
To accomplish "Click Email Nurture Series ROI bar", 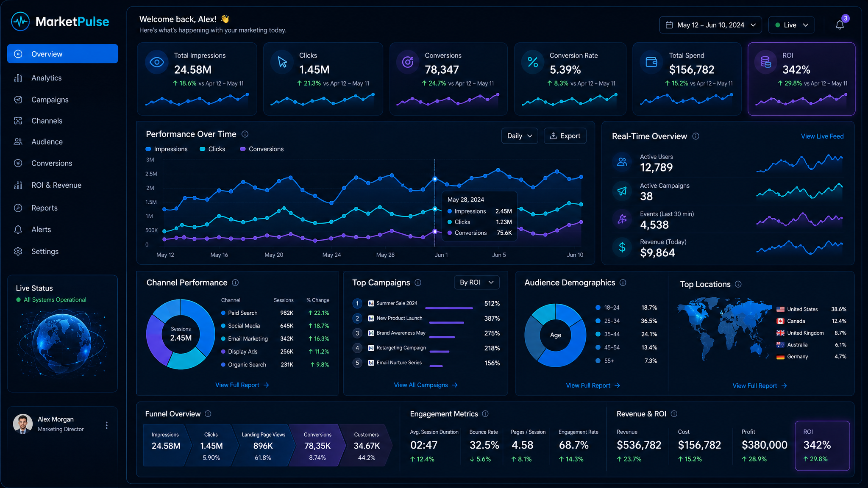I will 436,366.
